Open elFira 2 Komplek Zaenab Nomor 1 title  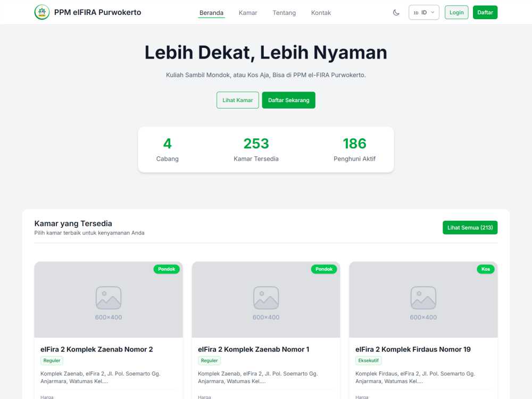[253, 350]
